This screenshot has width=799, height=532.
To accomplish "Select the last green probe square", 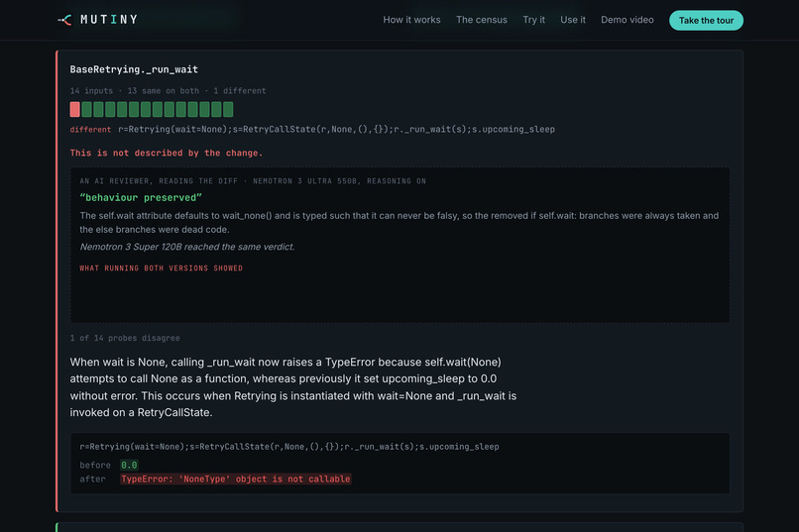I will pyautogui.click(x=228, y=109).
